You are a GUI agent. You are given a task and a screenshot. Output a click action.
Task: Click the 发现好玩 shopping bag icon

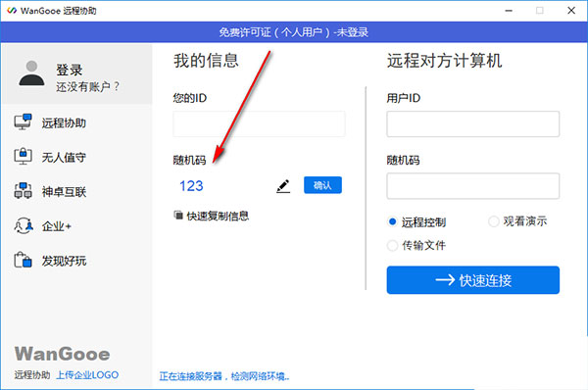point(23,260)
